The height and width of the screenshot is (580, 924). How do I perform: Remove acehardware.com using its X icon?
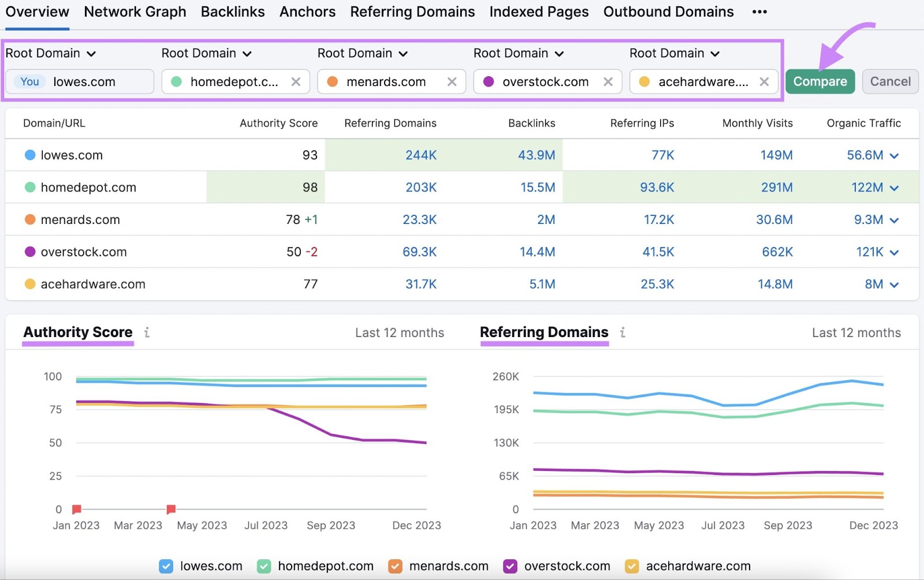tap(765, 81)
